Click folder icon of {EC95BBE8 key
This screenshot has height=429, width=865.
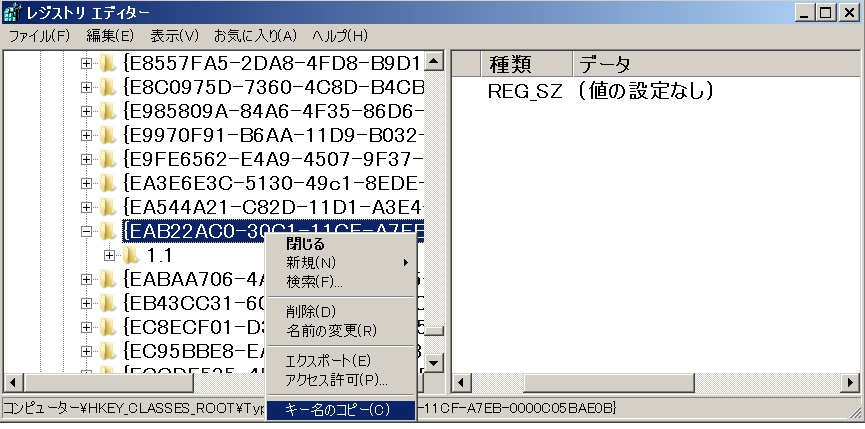tap(108, 350)
